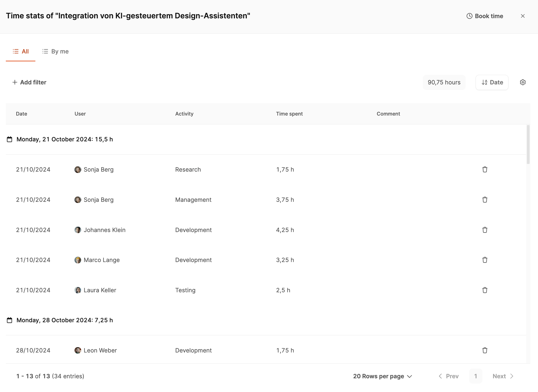Select the All tab
This screenshot has width=538, height=392.
pyautogui.click(x=21, y=51)
